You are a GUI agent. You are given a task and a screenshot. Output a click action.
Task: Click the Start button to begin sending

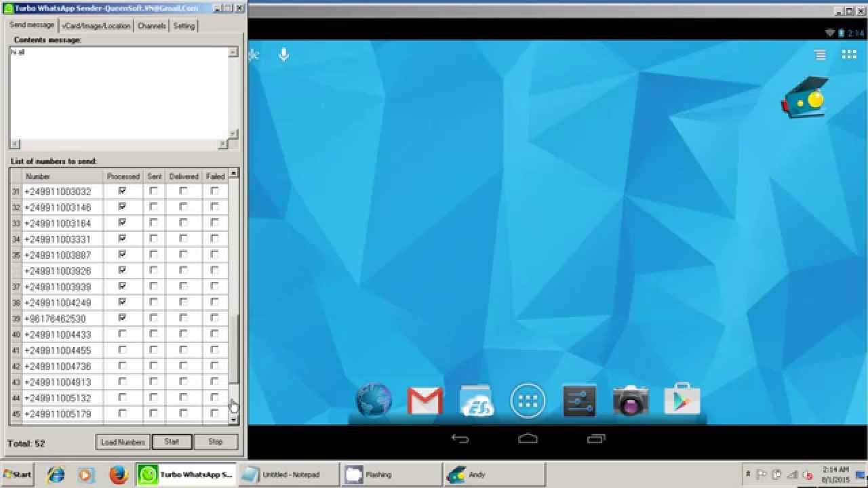(x=172, y=442)
